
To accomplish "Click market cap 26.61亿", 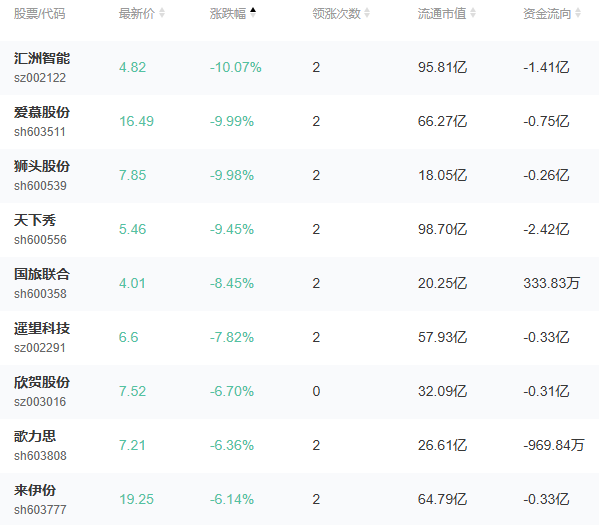I will (x=442, y=445).
